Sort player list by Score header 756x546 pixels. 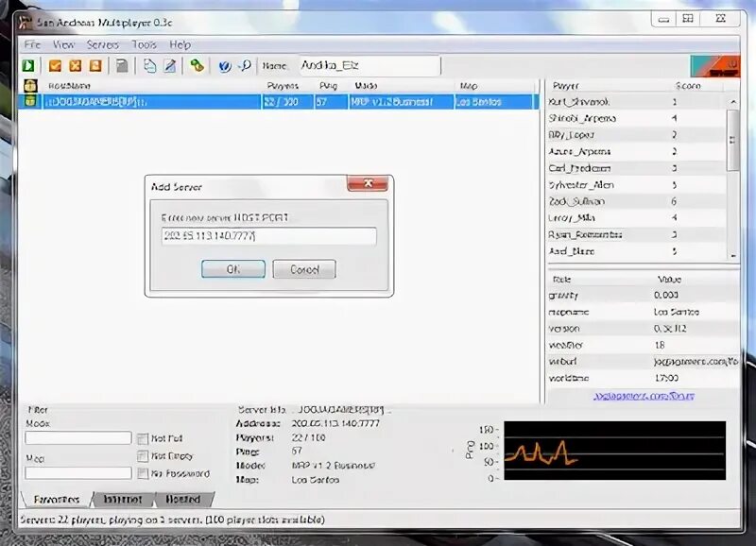point(689,86)
